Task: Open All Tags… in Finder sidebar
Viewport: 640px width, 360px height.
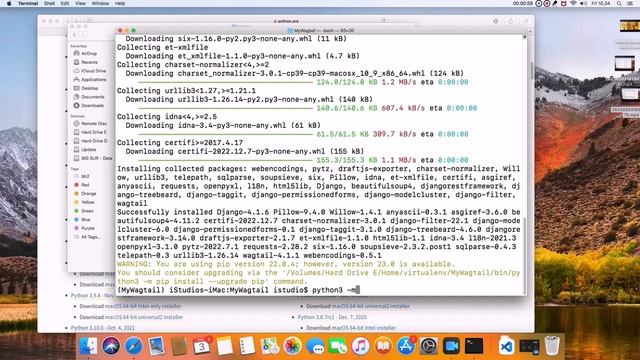Action: tap(90, 237)
